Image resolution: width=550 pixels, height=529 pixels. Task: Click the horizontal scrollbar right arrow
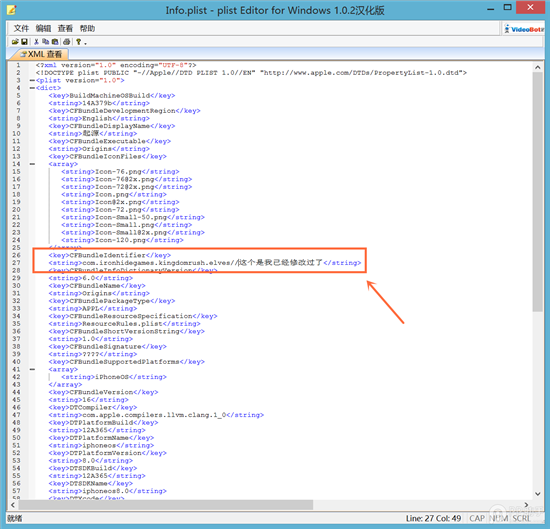pos(526,505)
